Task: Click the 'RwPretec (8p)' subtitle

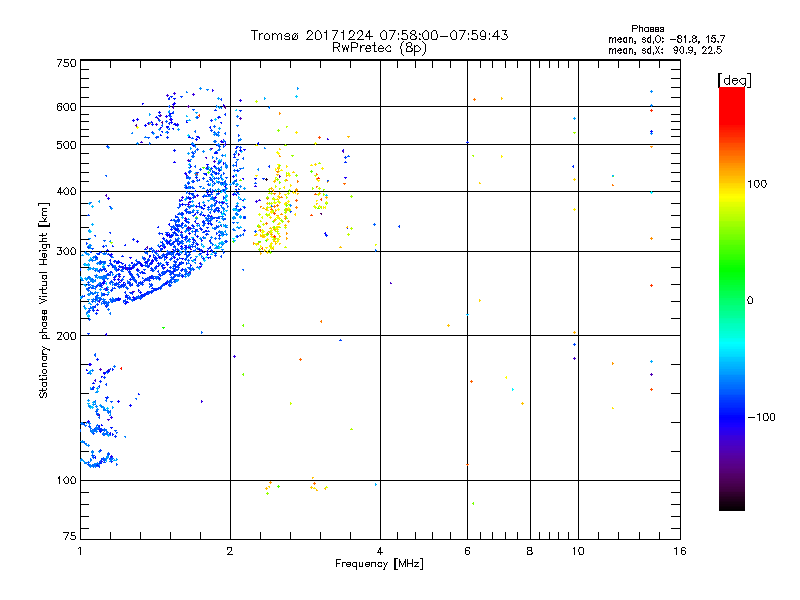Action: (x=379, y=48)
